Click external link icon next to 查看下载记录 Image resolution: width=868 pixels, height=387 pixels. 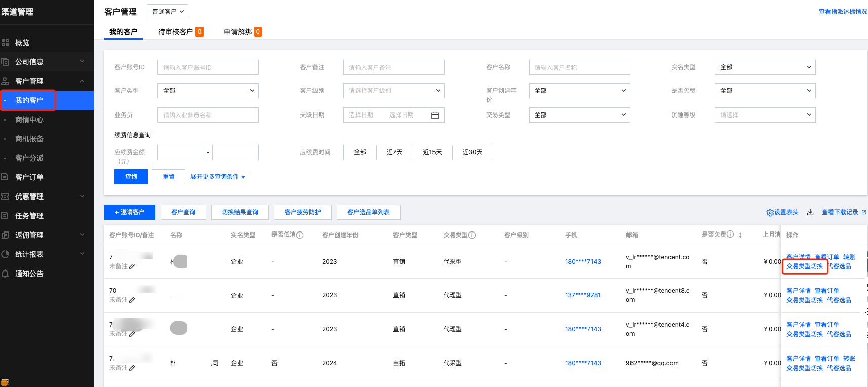[x=864, y=212]
